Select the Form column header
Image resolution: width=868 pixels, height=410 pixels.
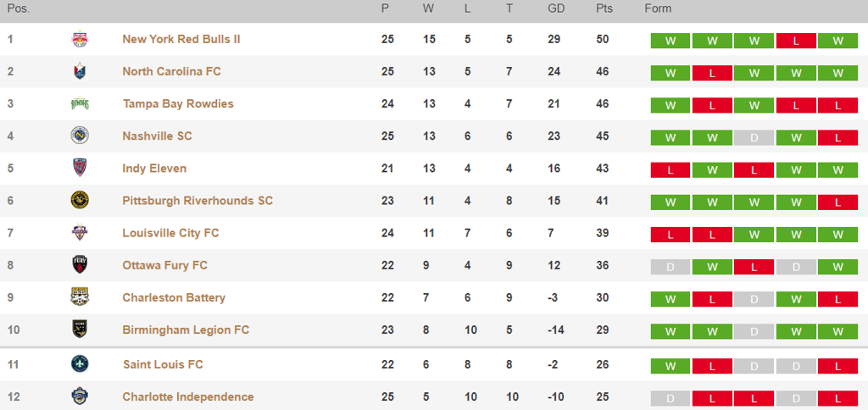658,8
